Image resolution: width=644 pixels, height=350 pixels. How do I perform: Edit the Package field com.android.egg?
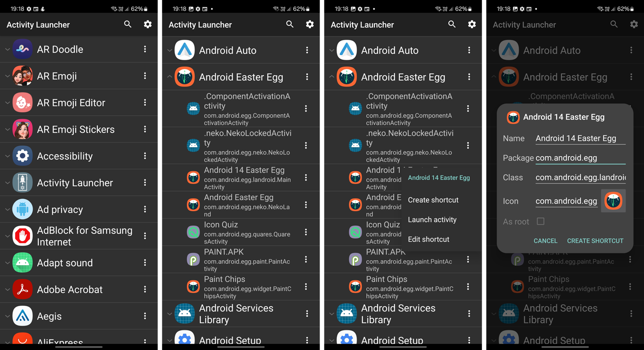pyautogui.click(x=580, y=158)
